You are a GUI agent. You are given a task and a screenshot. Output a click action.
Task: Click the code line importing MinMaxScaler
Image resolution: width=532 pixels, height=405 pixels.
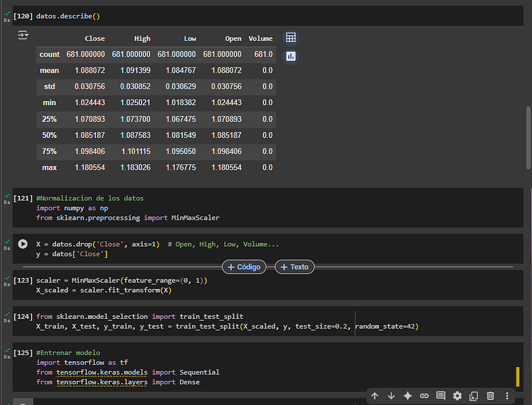pos(128,218)
